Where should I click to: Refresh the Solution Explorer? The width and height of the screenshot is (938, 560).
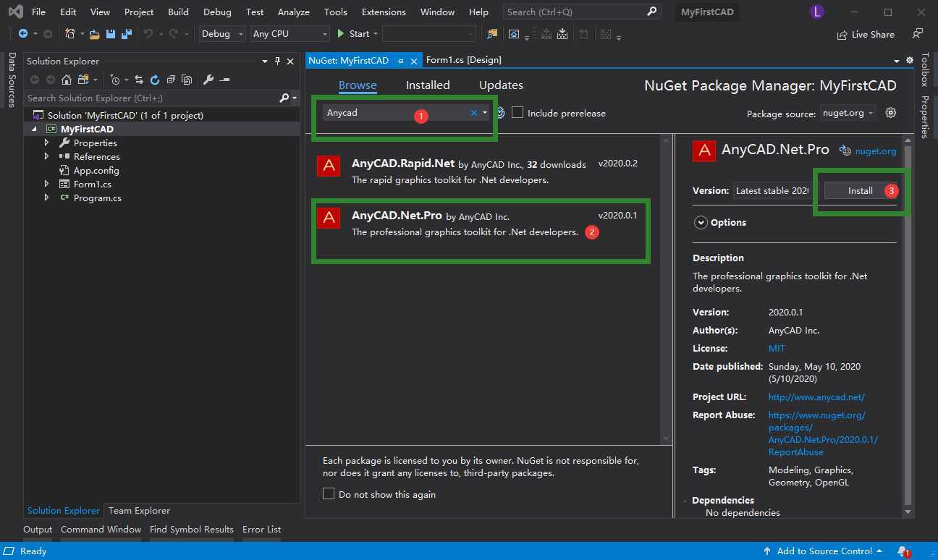(155, 80)
